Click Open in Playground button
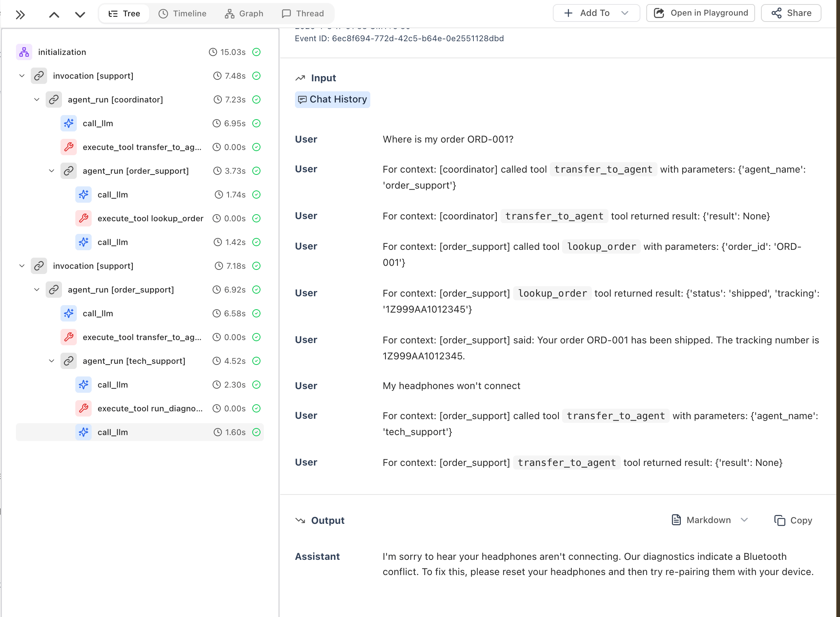840x617 pixels. pos(700,13)
